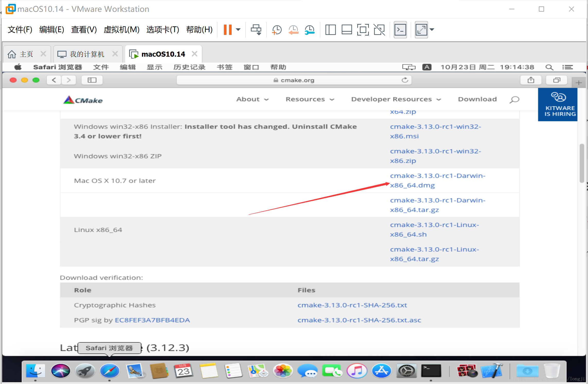Open the 虚拟机(M) menu
The image size is (588, 384).
click(x=121, y=30)
